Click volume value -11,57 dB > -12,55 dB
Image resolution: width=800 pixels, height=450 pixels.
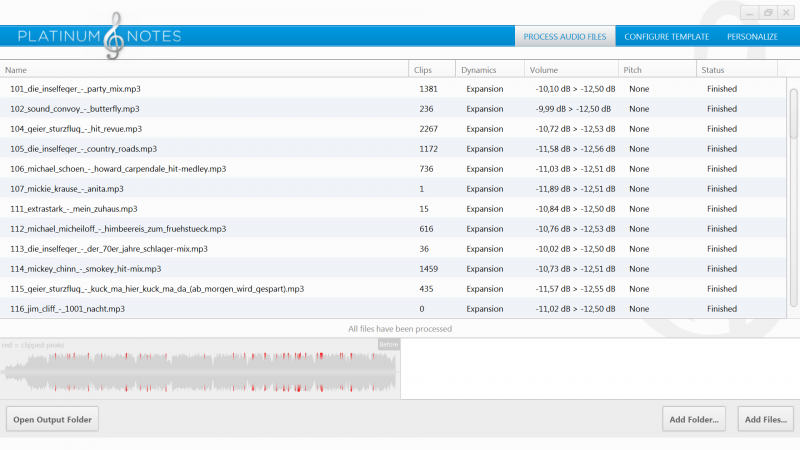coord(576,289)
